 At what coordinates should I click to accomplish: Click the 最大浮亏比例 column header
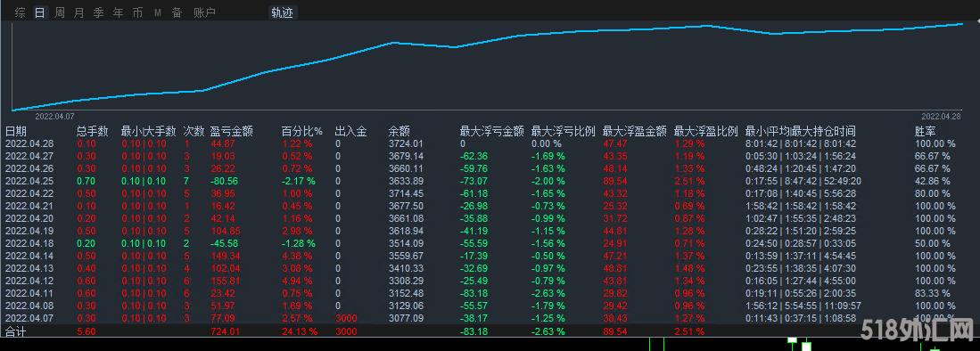(x=564, y=131)
